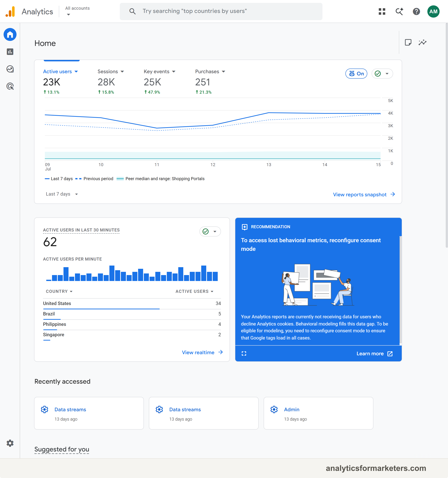Open the Insights sparkline icon
The image size is (448, 478).
(422, 42)
